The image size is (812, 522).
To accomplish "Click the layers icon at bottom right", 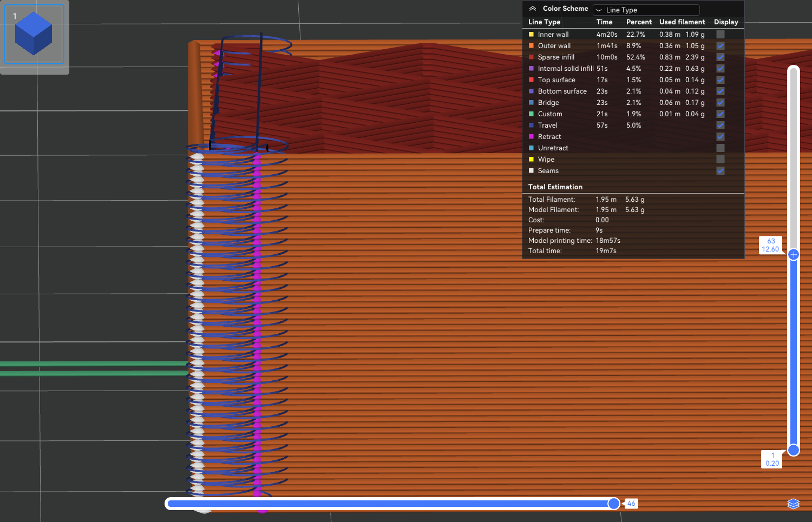I will 793,504.
